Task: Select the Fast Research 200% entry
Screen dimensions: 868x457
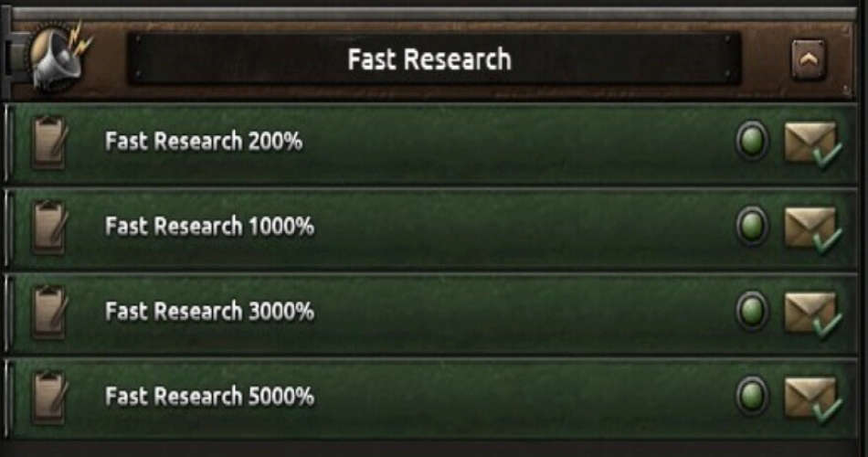Action: pos(203,142)
